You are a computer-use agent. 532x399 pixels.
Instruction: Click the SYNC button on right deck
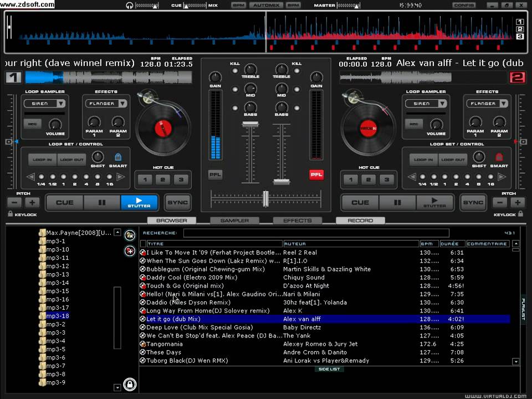point(473,203)
